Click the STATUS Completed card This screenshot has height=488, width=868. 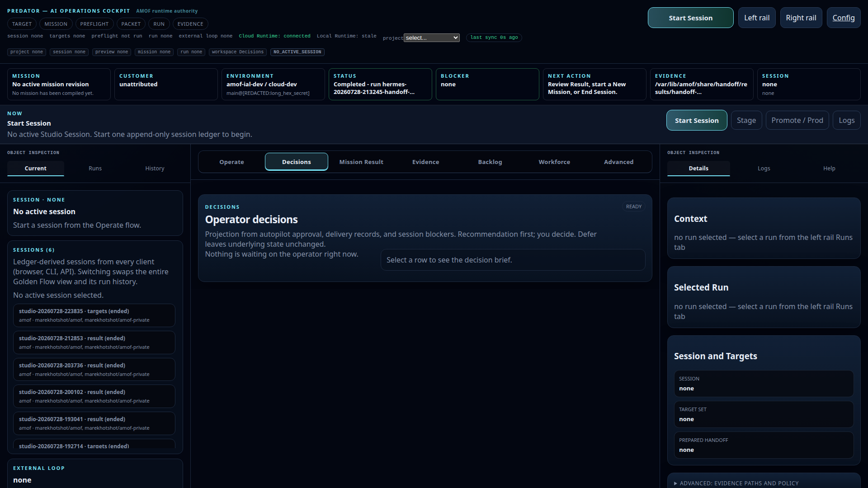(x=380, y=84)
